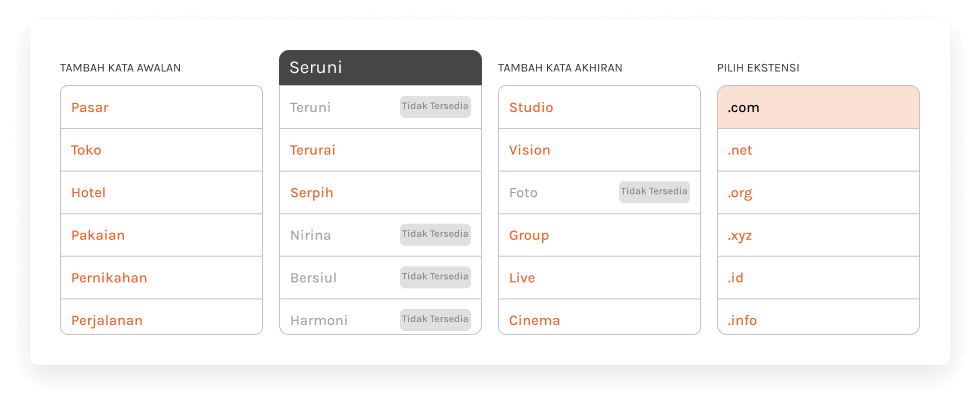Pick Hotel from prefix list
980x405 pixels.
click(160, 193)
